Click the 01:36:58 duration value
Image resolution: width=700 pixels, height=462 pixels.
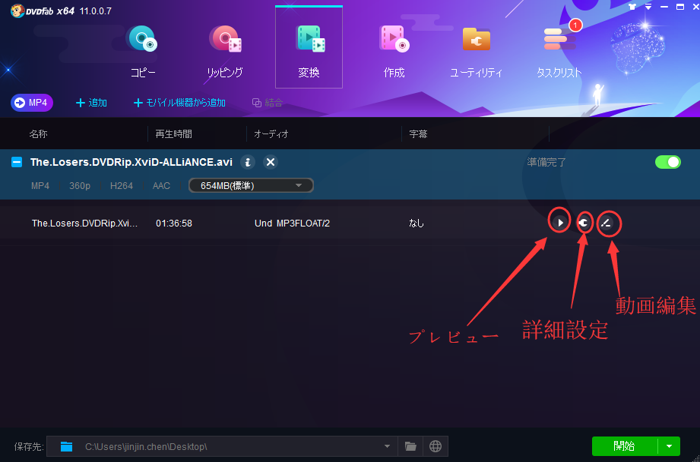pos(174,223)
